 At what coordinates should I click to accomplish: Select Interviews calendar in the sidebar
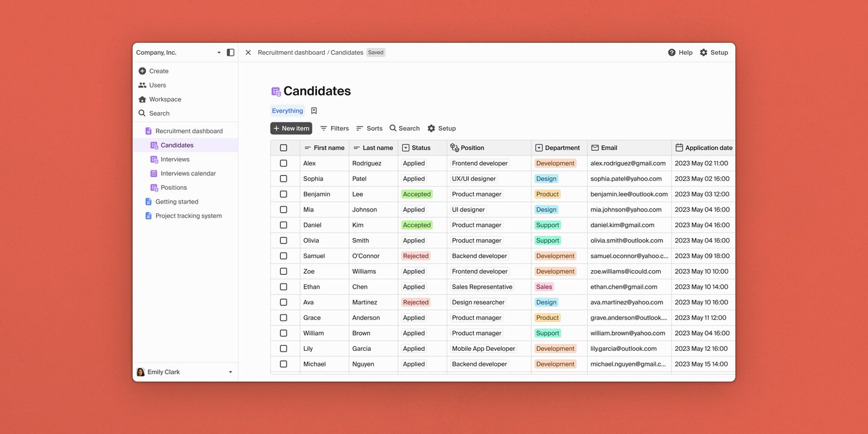187,173
